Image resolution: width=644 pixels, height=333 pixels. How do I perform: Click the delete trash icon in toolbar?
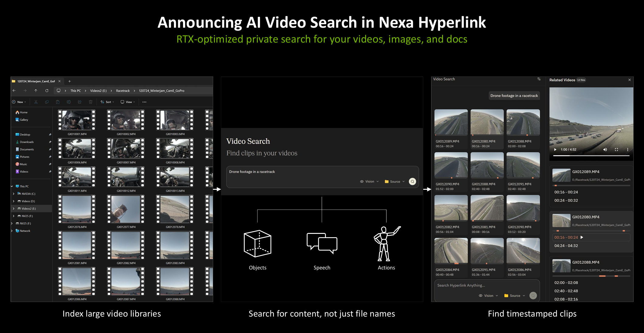tap(91, 102)
